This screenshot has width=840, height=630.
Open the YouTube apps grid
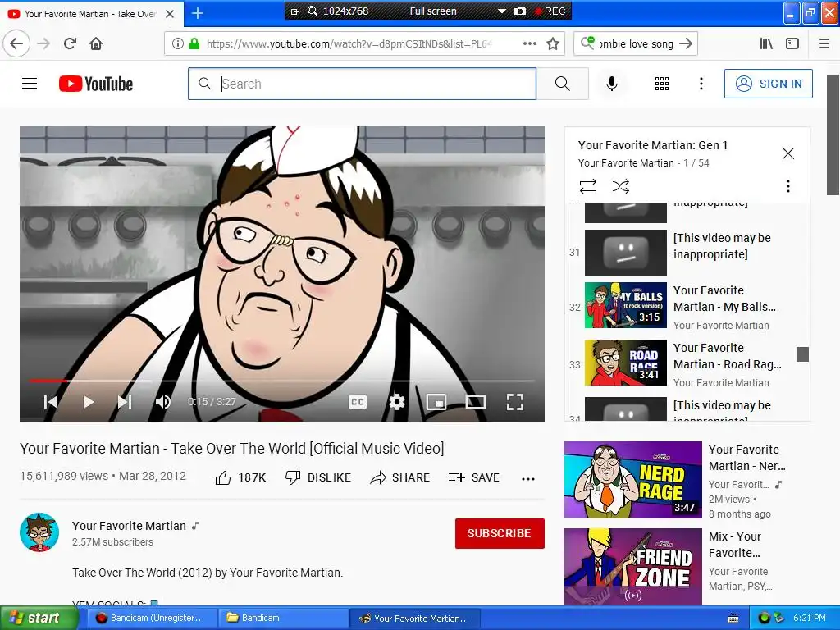[x=662, y=84]
